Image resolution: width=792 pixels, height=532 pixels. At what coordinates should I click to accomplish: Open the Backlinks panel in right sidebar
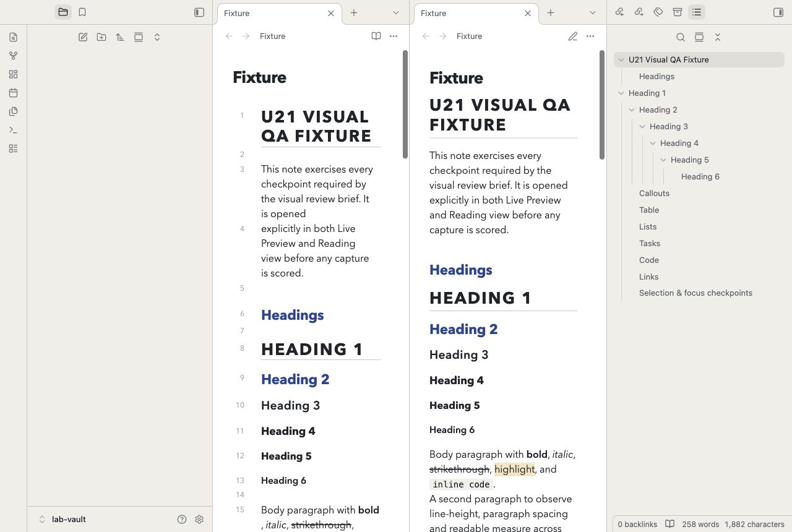pyautogui.click(x=620, y=12)
